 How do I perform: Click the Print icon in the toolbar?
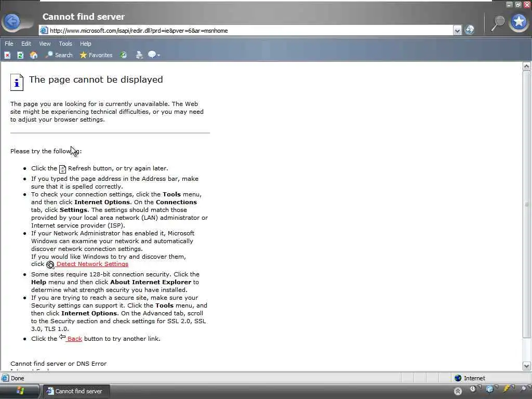[139, 55]
